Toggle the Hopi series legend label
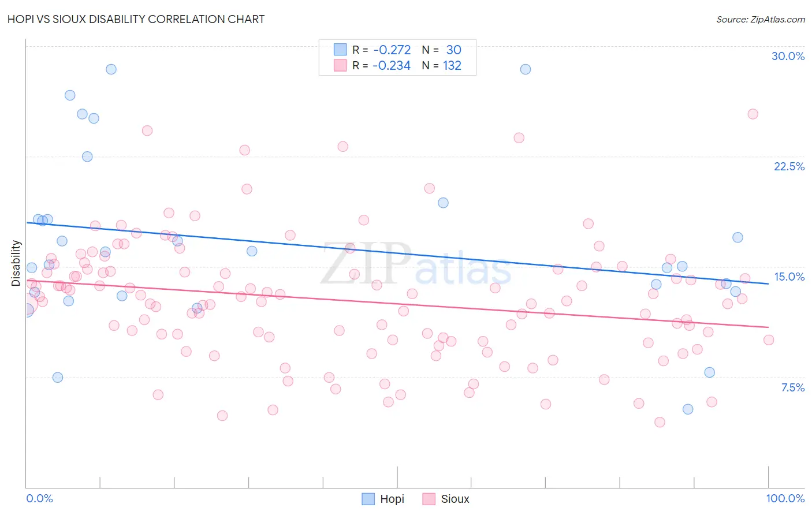The height and width of the screenshot is (515, 812). [392, 499]
